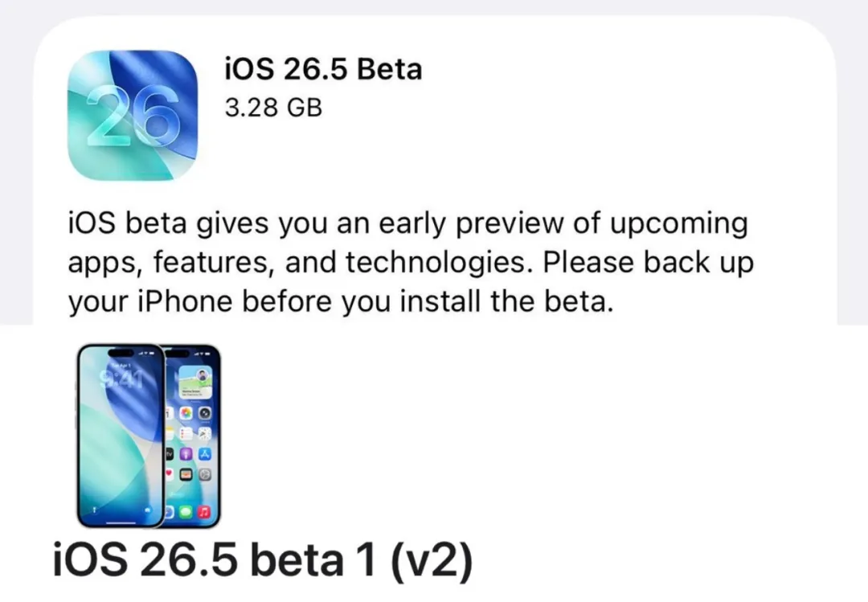Open the "iOS 26.5 beta 1 (v2)" caption
Image resolution: width=868 pixels, height=602 pixels.
[x=263, y=560]
